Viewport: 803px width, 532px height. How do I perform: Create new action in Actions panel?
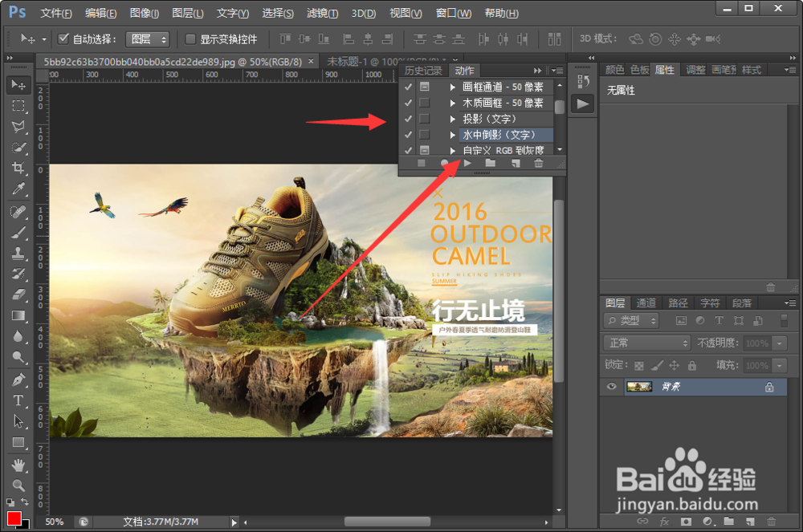[x=516, y=163]
